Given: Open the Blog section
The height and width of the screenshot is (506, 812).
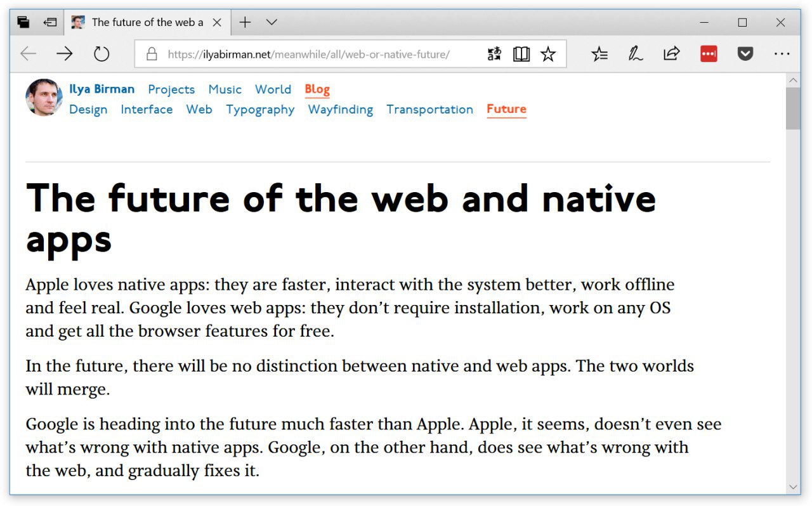Looking at the screenshot, I should 317,89.
